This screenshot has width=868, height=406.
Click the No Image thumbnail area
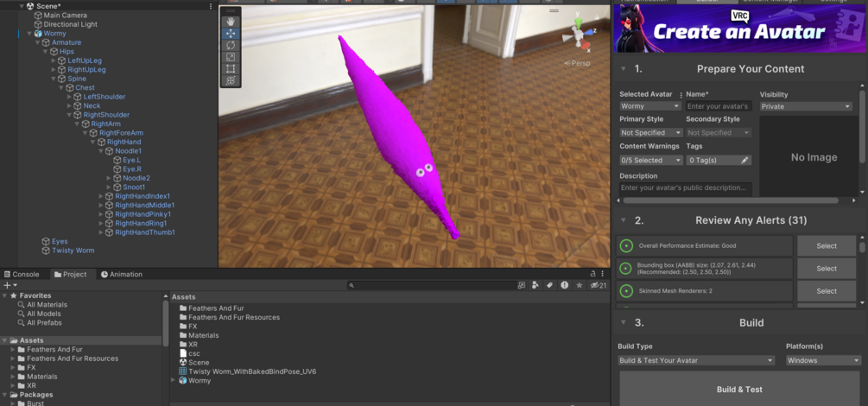[x=808, y=157]
